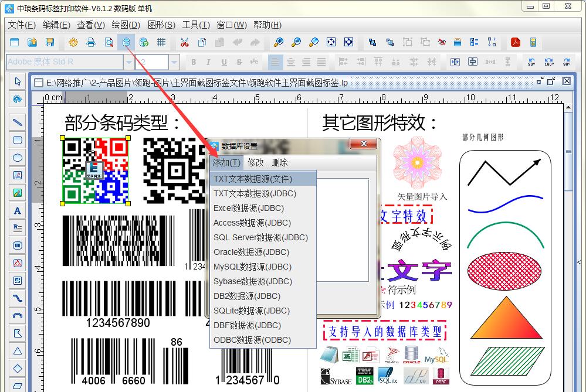The image size is (586, 392).
Task: Click the copy icon
Action: point(202,42)
